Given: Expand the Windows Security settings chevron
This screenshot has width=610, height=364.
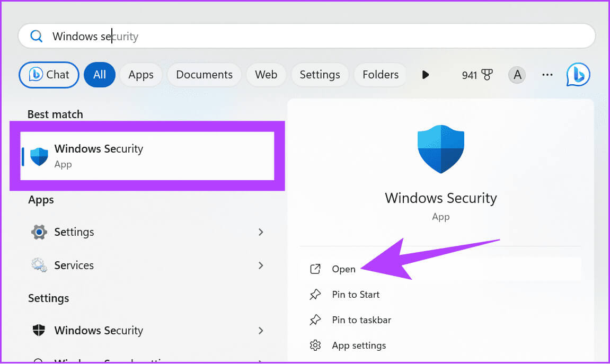Looking at the screenshot, I should coord(261,331).
